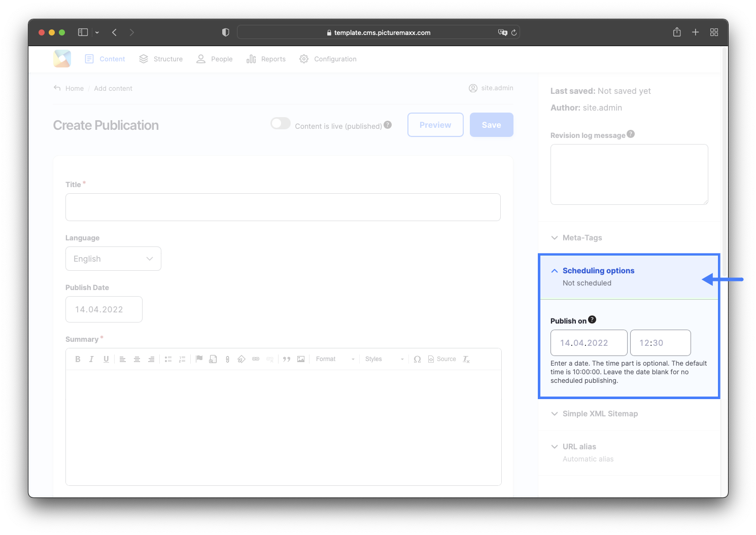Viewport: 756px width, 535px height.
Task: Open help for Content is live
Action: click(388, 125)
